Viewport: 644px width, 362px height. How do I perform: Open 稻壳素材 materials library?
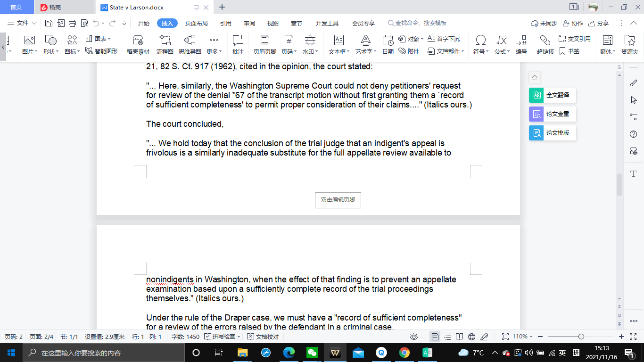tap(138, 45)
